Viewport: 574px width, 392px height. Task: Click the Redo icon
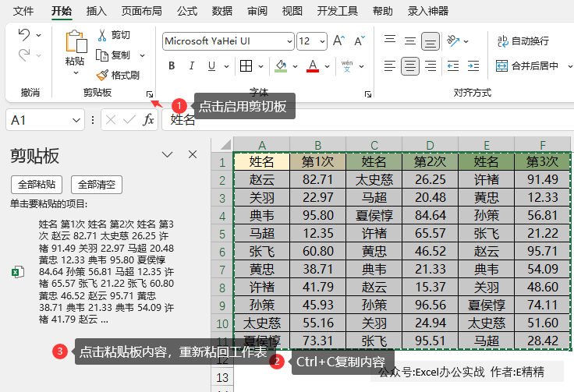point(24,55)
